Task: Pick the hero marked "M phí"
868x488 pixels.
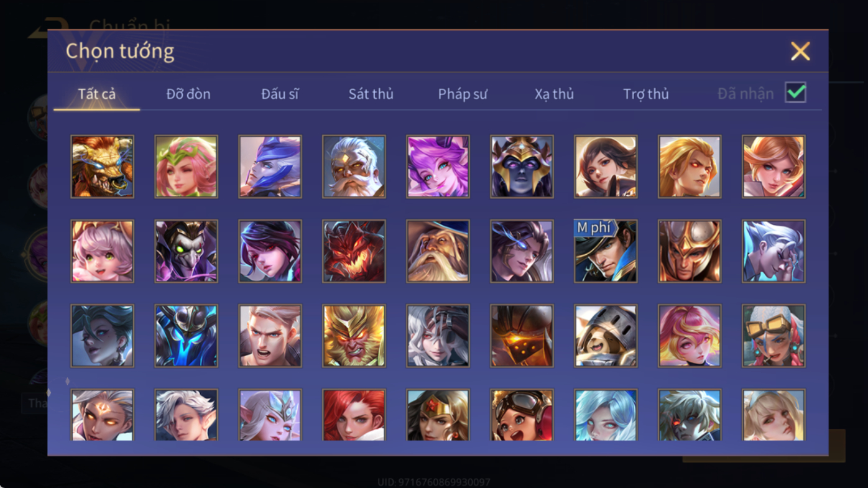Action: 606,251
